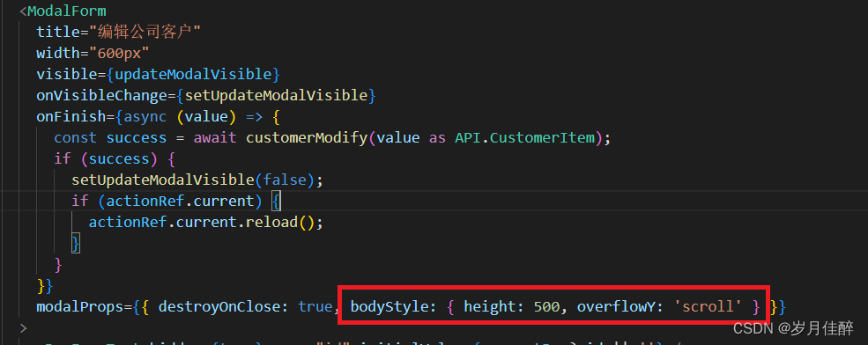
Task: Click the await keyword
Action: point(215,137)
